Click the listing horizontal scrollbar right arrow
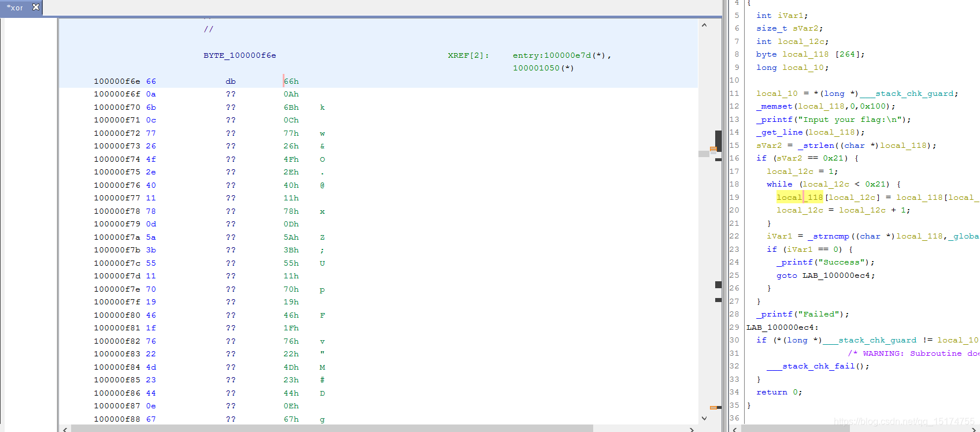The width and height of the screenshot is (980, 432). tap(691, 429)
